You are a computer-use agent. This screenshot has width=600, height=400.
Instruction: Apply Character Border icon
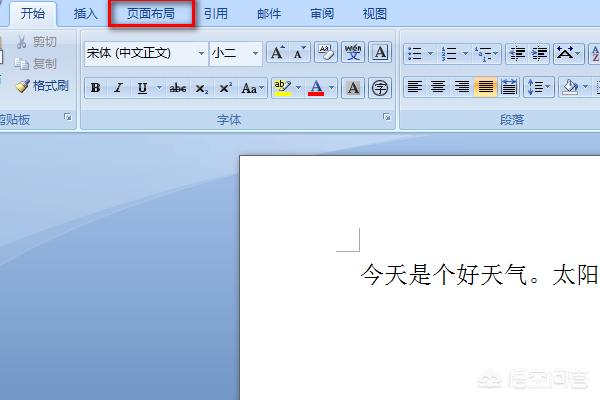(380, 52)
